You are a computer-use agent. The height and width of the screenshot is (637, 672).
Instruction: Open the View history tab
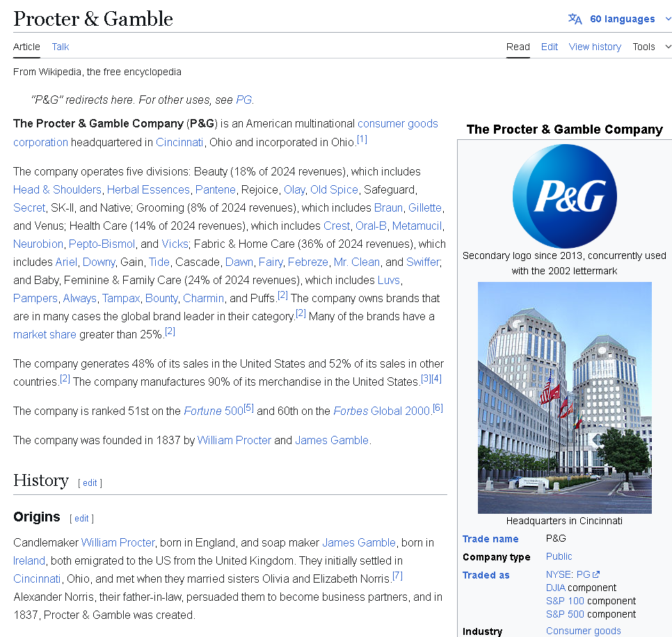595,47
